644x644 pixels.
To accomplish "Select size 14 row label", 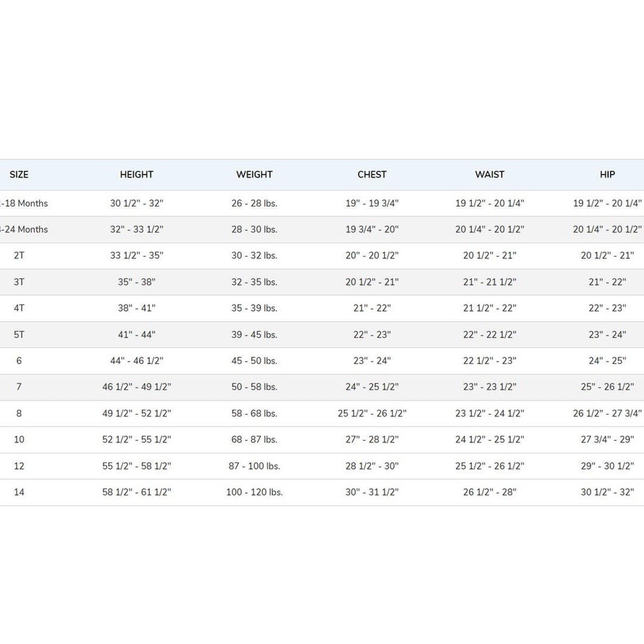I will 19,492.
